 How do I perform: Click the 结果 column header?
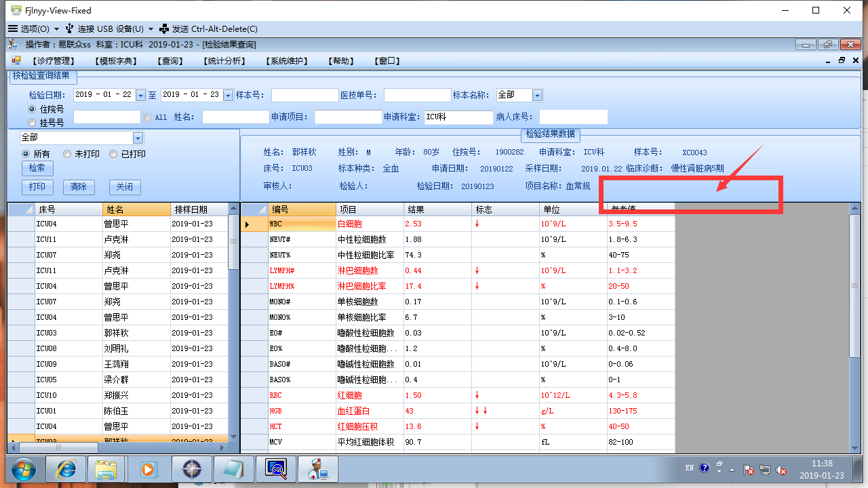click(437, 209)
